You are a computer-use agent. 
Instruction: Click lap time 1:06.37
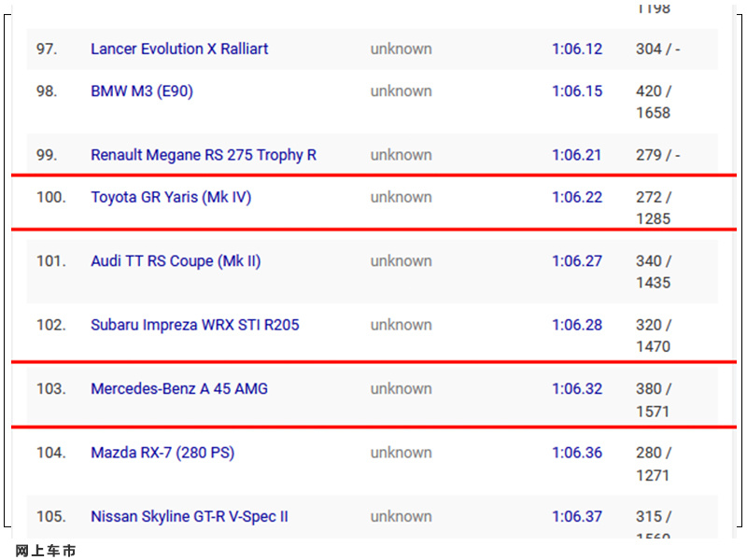(x=577, y=516)
